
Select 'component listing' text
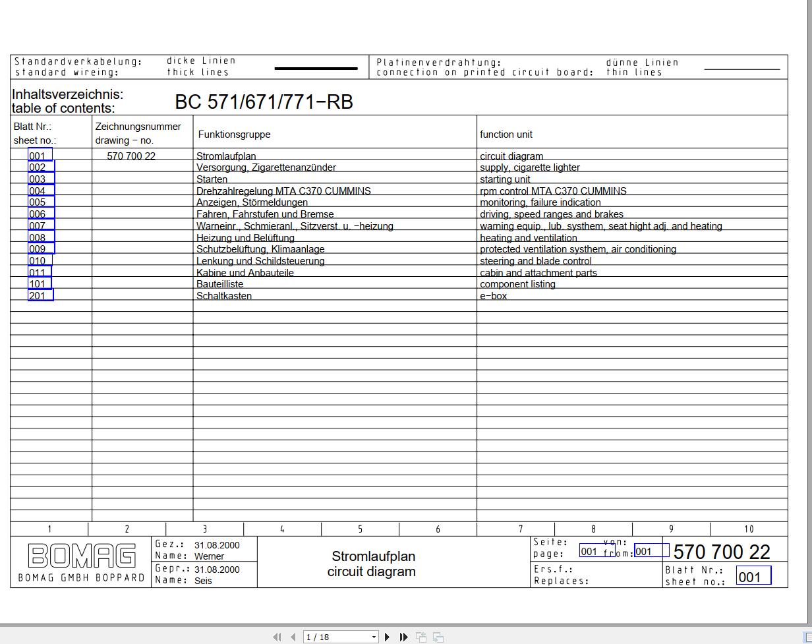[517, 284]
